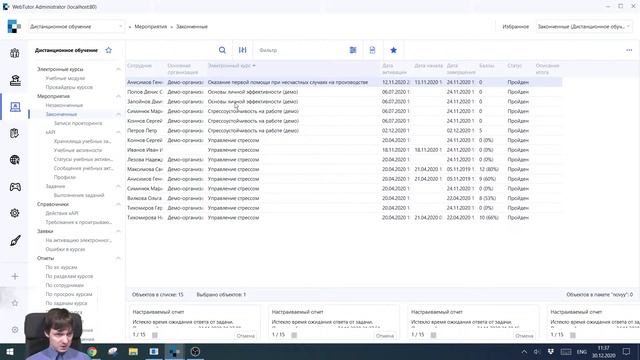The width and height of the screenshot is (640, 360).
Task: Click the search text field left of magnifier
Action: tap(171, 50)
